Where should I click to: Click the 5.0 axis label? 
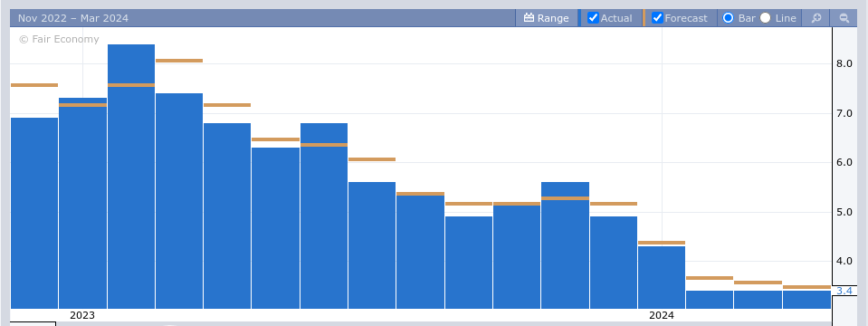point(844,212)
